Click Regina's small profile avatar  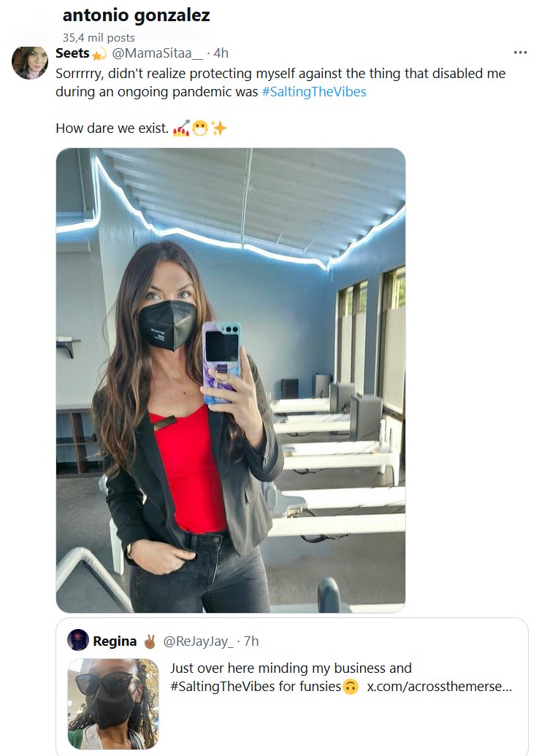[78, 641]
